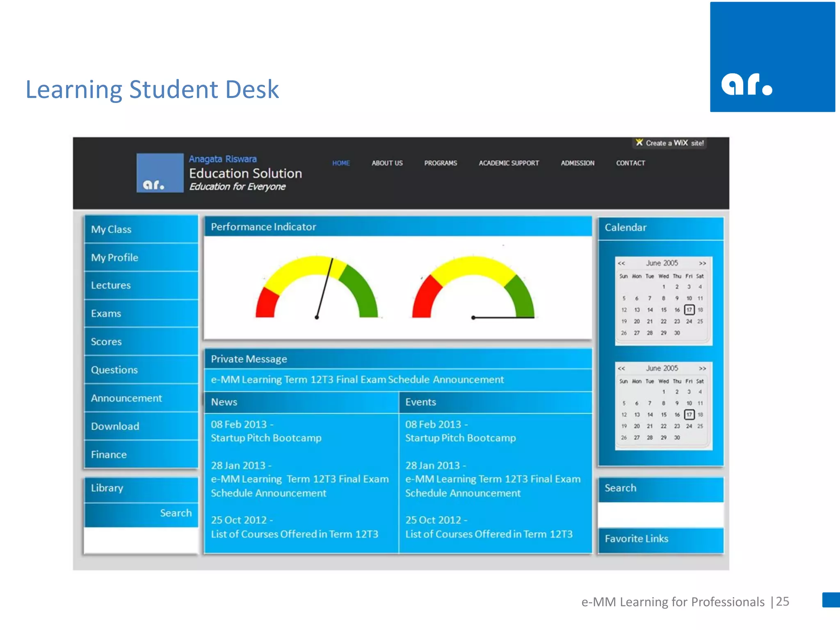Viewport: 840px width, 630px height.
Task: Click the News column header
Action: 301,402
